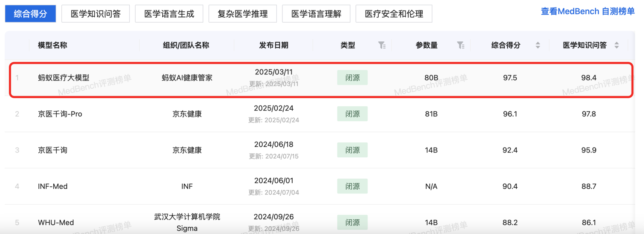Click release date 2025/03/11
The height and width of the screenshot is (234, 644).
click(274, 72)
